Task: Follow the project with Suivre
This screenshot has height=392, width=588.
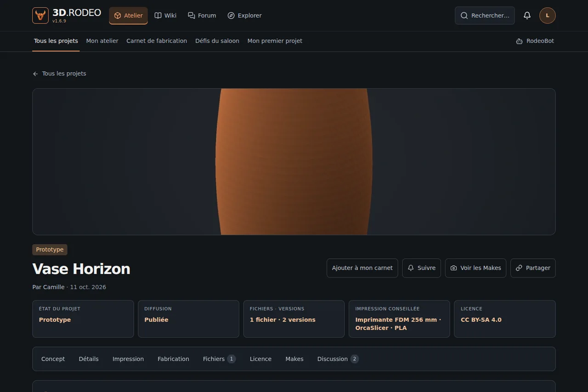Action: 422,268
